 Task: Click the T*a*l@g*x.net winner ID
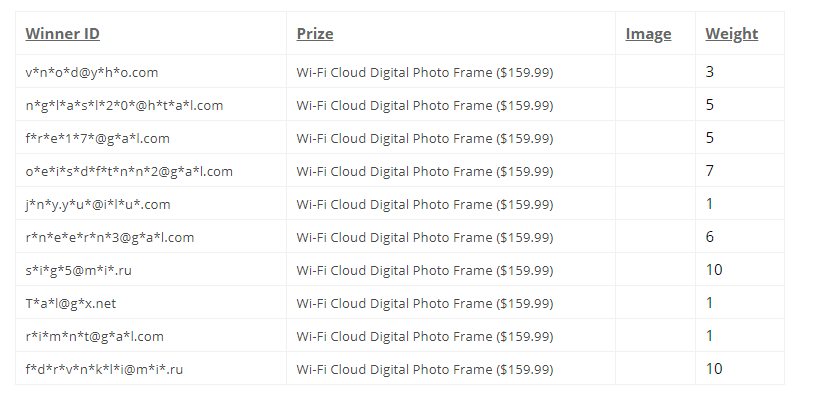(71, 303)
